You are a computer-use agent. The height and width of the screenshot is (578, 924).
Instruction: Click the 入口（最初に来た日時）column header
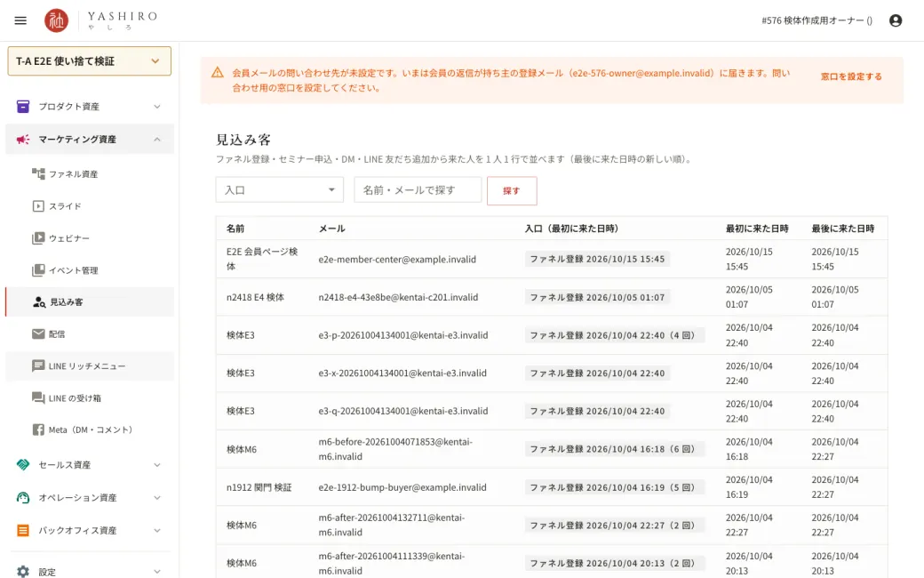click(x=571, y=229)
